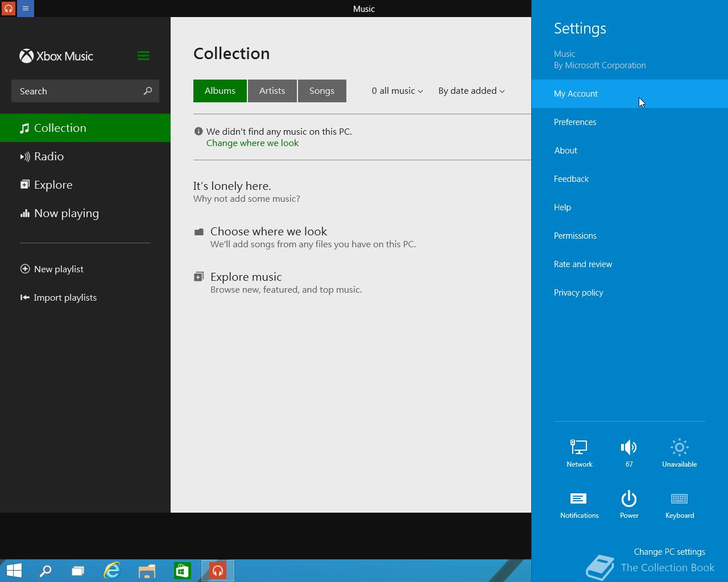Switch to the Albums tab

pyautogui.click(x=220, y=91)
